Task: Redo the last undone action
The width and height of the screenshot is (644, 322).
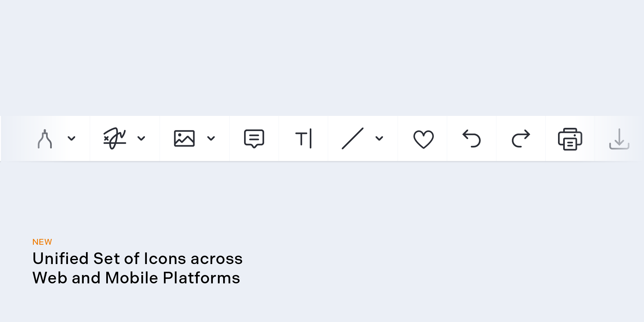Action: click(521, 138)
